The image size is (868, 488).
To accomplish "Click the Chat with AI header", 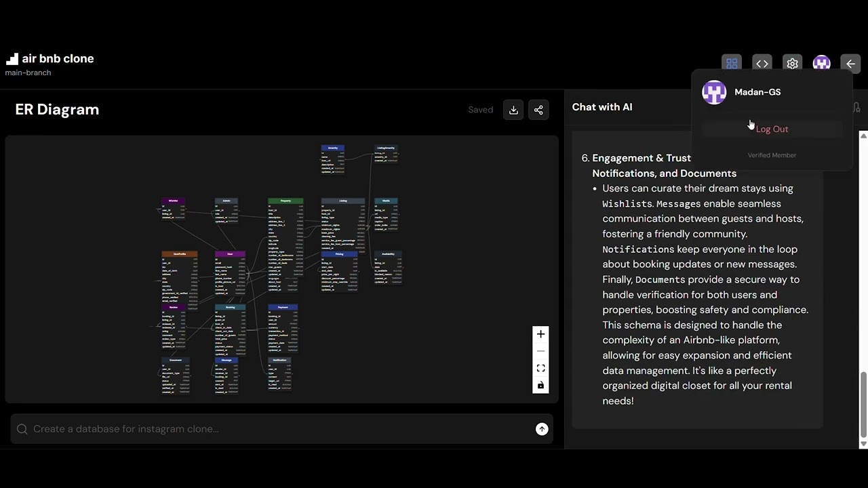I will point(602,107).
